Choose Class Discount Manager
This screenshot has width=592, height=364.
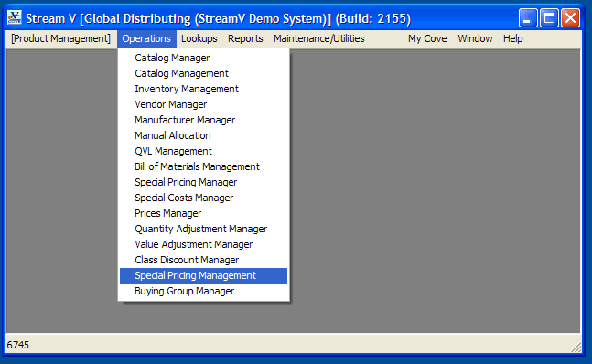[x=203, y=260]
